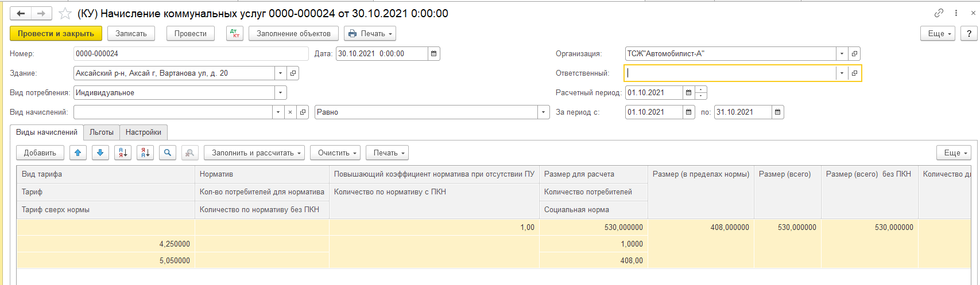The height and width of the screenshot is (285, 980).
Task: Move row down with blue arrow
Action: click(x=100, y=153)
